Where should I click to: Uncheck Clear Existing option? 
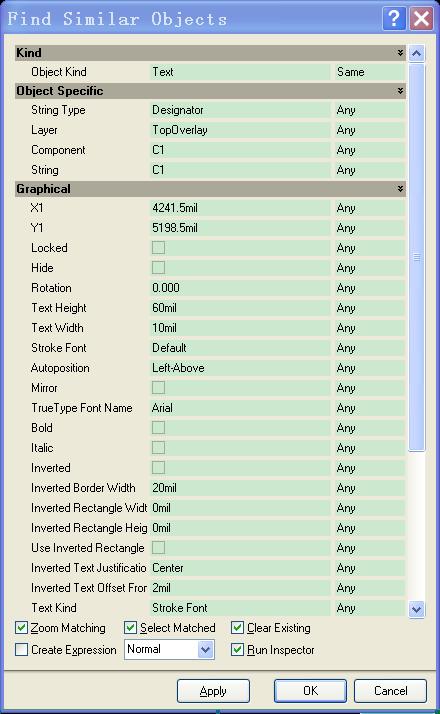[237, 628]
